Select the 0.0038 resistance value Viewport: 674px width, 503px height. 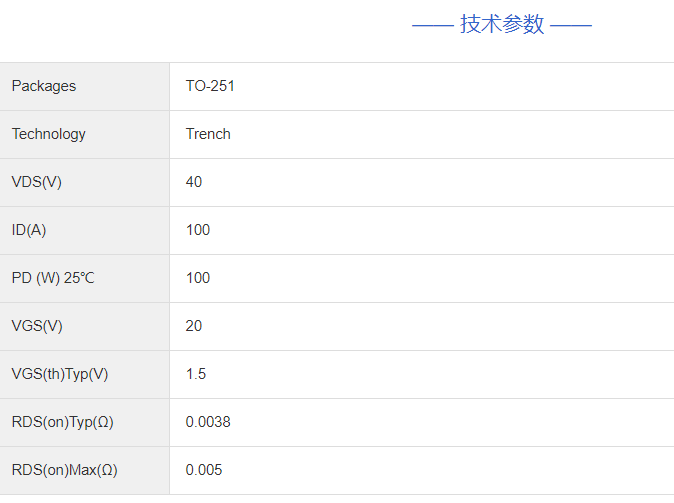pyautogui.click(x=208, y=422)
